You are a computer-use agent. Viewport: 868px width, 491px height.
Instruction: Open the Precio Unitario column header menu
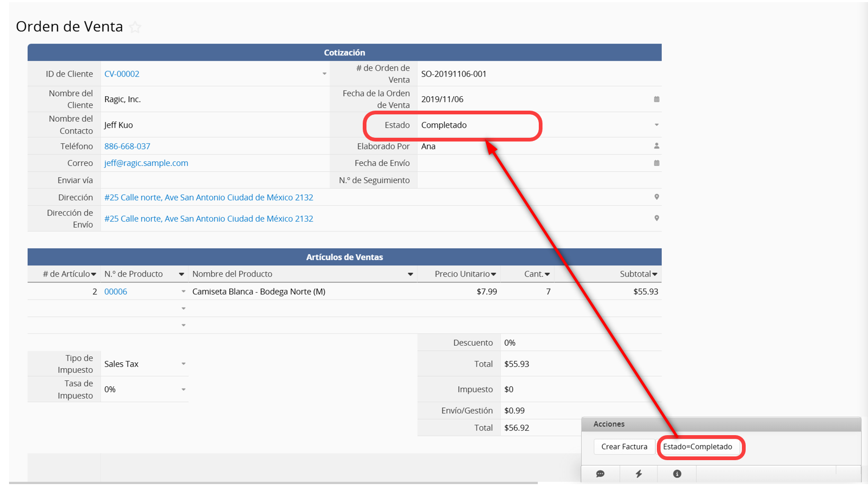point(494,274)
